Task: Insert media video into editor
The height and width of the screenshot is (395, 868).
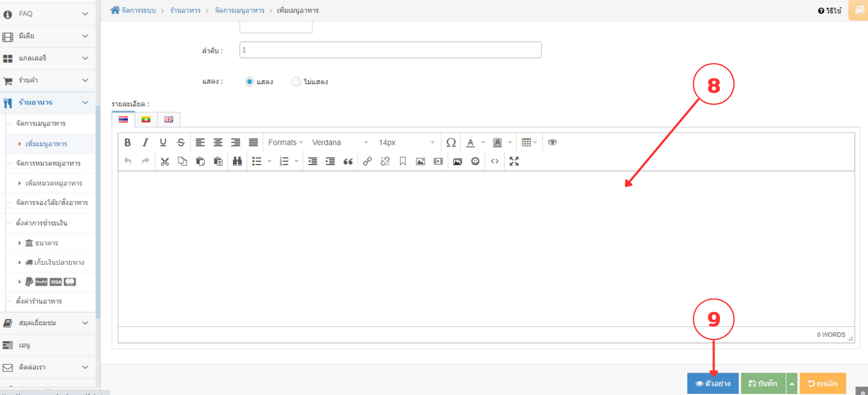Action: click(438, 161)
